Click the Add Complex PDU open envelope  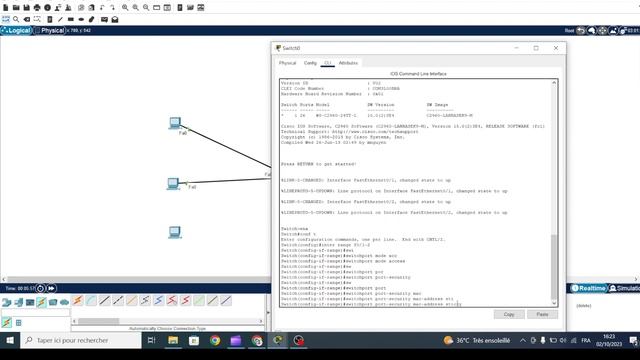coord(115,19)
